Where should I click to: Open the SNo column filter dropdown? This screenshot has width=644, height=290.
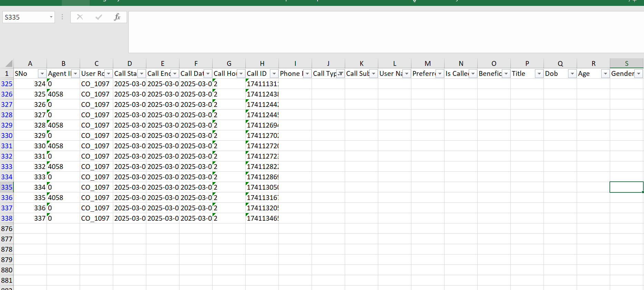[42, 73]
